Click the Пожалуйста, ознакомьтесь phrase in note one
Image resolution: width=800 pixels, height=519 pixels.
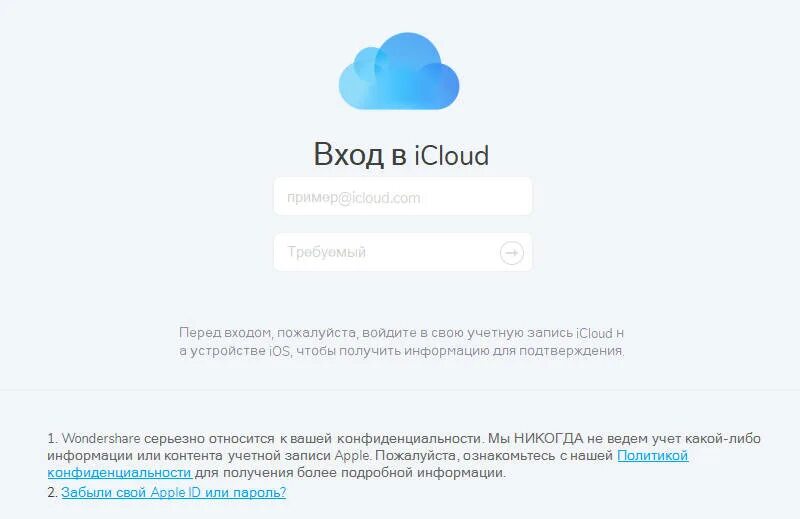pos(465,455)
